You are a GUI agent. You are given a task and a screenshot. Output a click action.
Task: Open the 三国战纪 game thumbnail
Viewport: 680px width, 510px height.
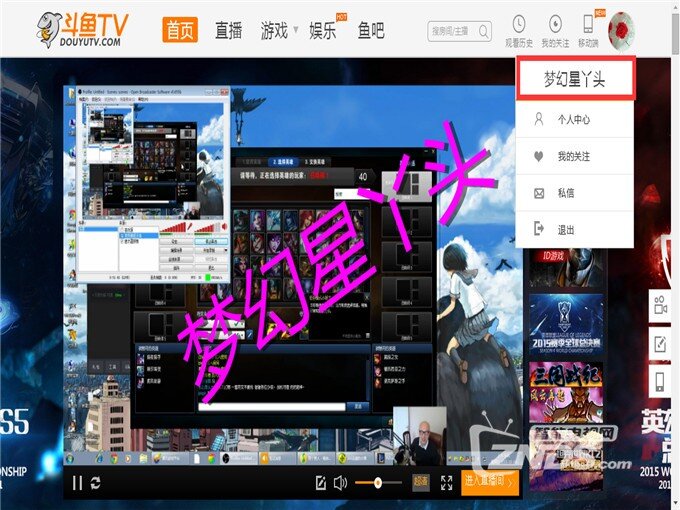tap(566, 393)
